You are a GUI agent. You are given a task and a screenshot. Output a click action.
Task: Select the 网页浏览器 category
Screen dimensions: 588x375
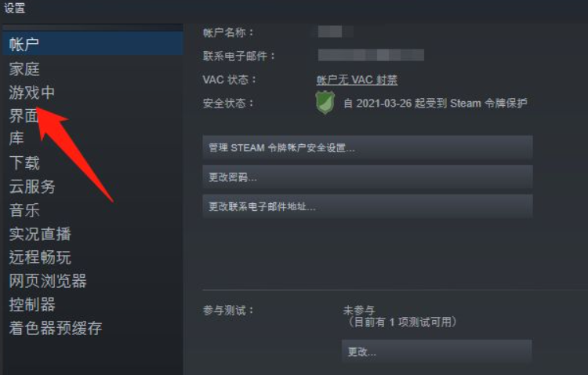(48, 281)
